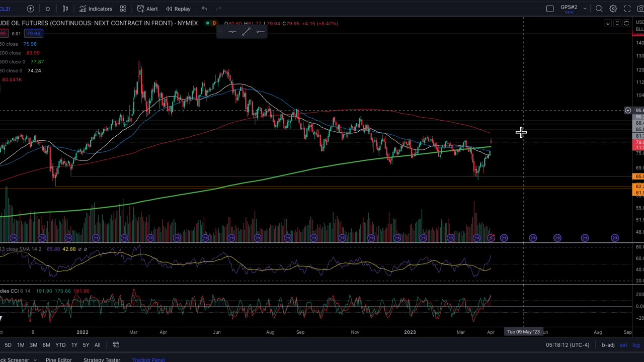The image size is (644, 362).
Task: Open the candlestick chart style selector
Action: [65, 9]
